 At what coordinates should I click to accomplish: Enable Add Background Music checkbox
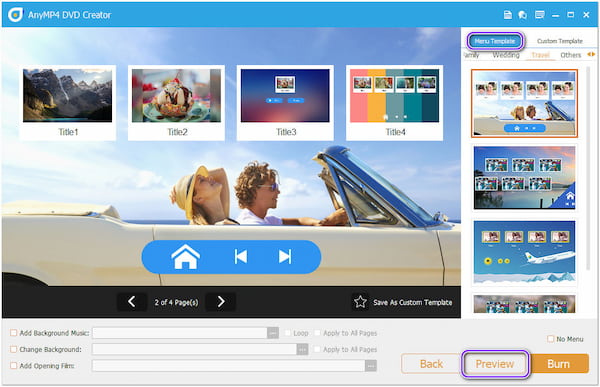tap(13, 333)
